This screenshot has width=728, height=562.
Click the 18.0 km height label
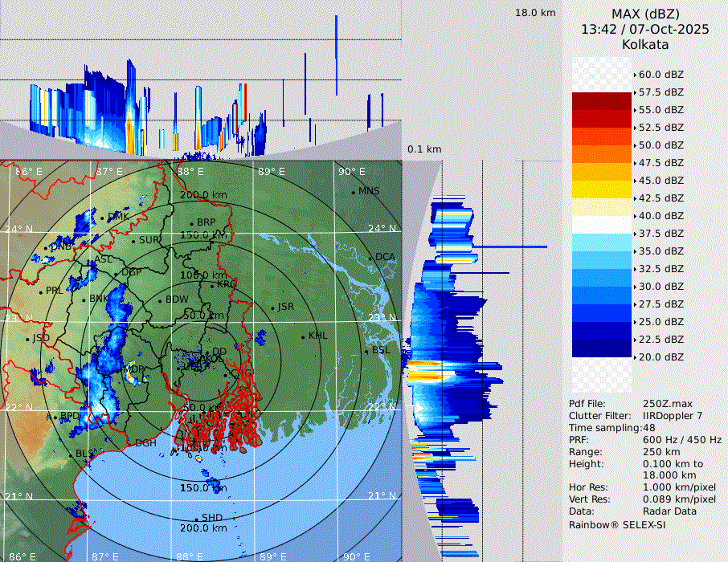(x=535, y=13)
